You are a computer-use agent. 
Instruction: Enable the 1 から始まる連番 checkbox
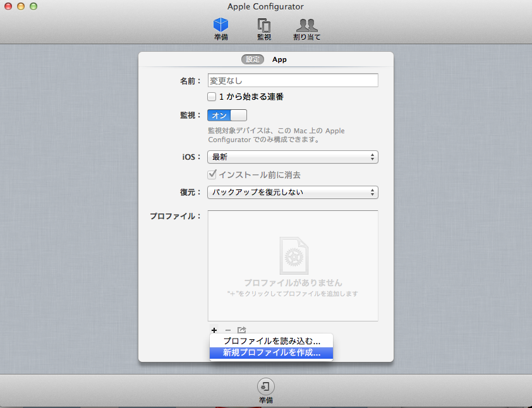212,97
